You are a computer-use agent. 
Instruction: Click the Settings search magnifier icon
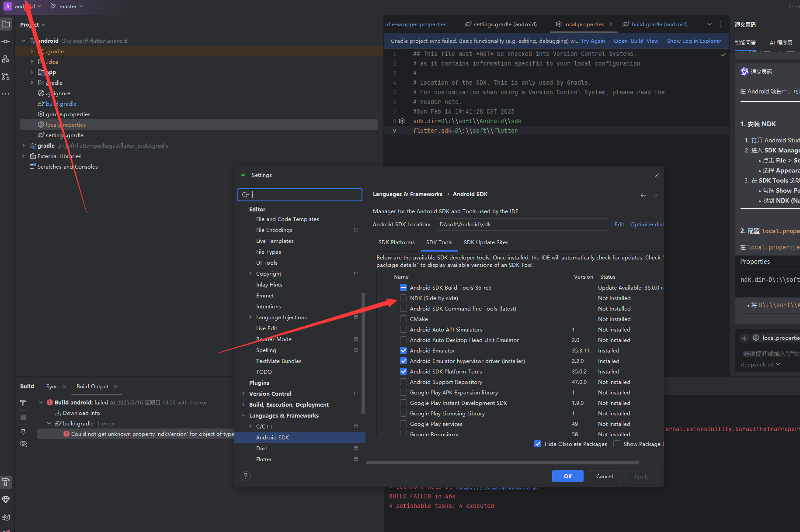click(246, 195)
